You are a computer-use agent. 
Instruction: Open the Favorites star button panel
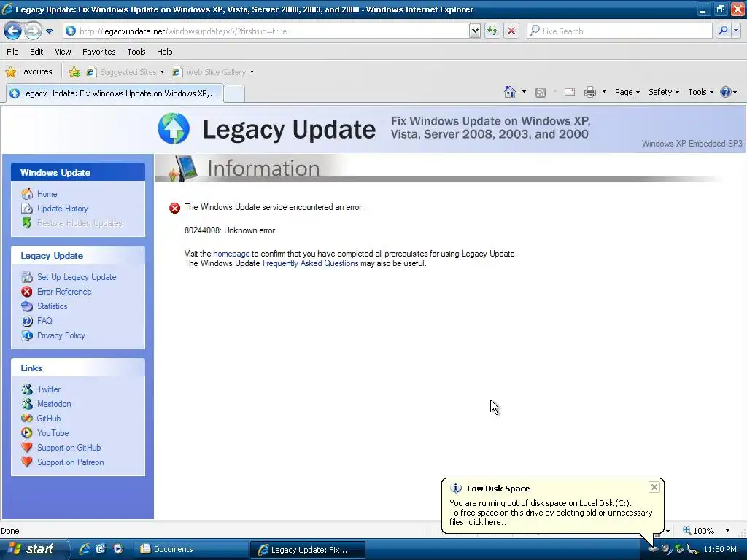coord(28,72)
